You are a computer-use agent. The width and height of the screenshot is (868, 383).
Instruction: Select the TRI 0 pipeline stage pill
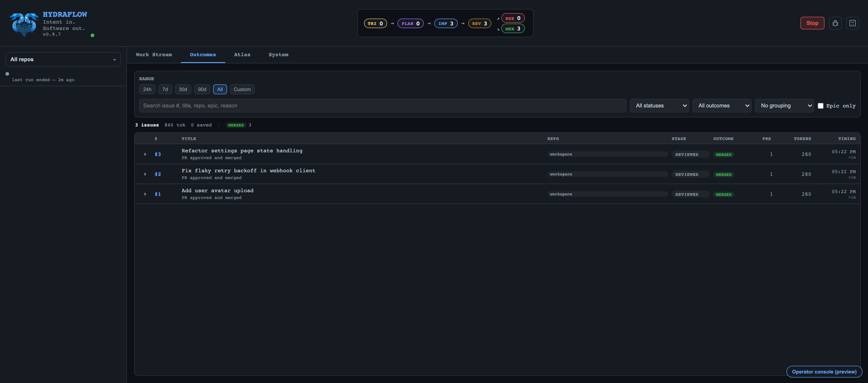(375, 23)
